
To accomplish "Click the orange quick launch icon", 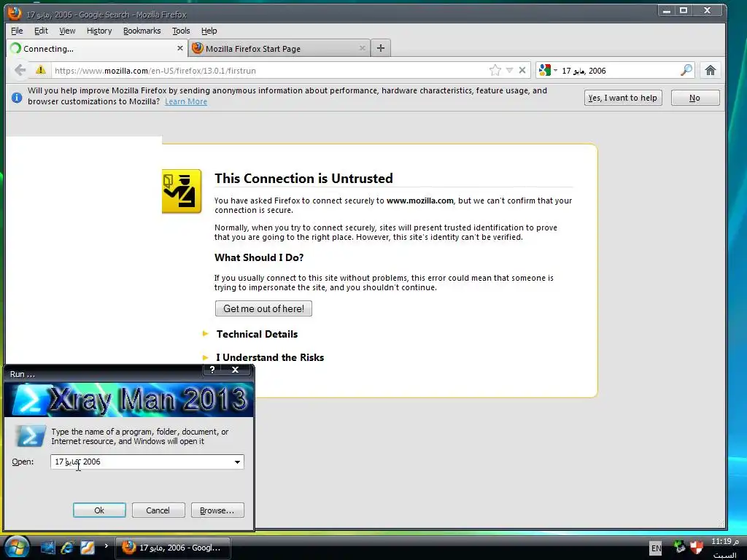I will pyautogui.click(x=88, y=548).
